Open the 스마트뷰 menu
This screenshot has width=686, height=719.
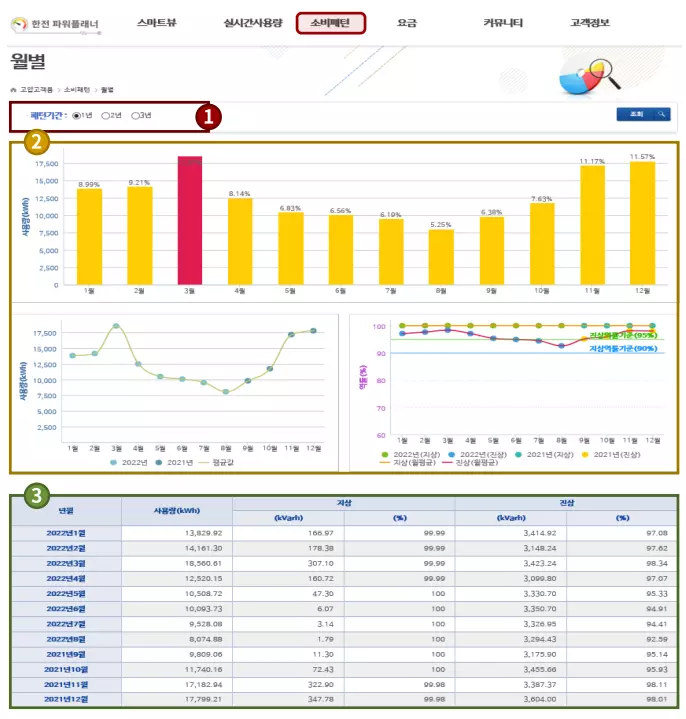point(156,23)
